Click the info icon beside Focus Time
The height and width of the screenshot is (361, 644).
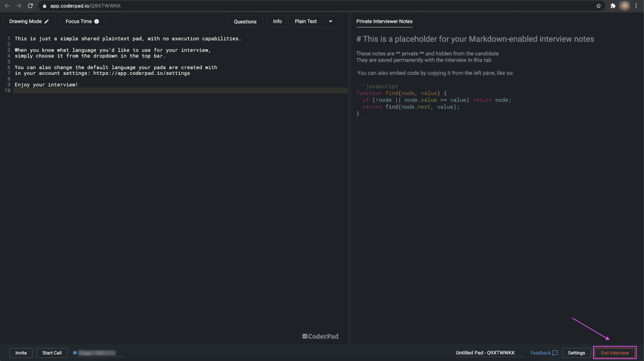pos(96,21)
